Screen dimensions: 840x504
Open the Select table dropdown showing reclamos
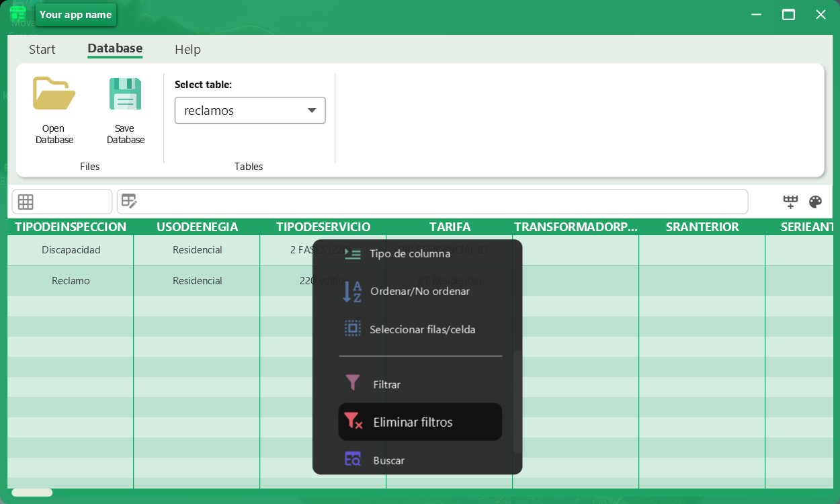click(250, 110)
